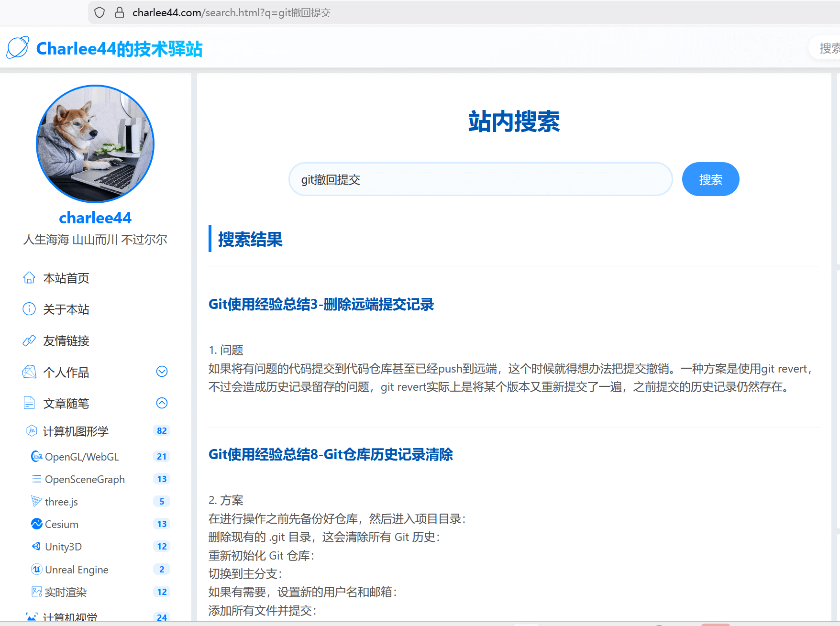The width and height of the screenshot is (840, 626).
Task: Open the 友情链接 link icon
Action: (x=29, y=340)
